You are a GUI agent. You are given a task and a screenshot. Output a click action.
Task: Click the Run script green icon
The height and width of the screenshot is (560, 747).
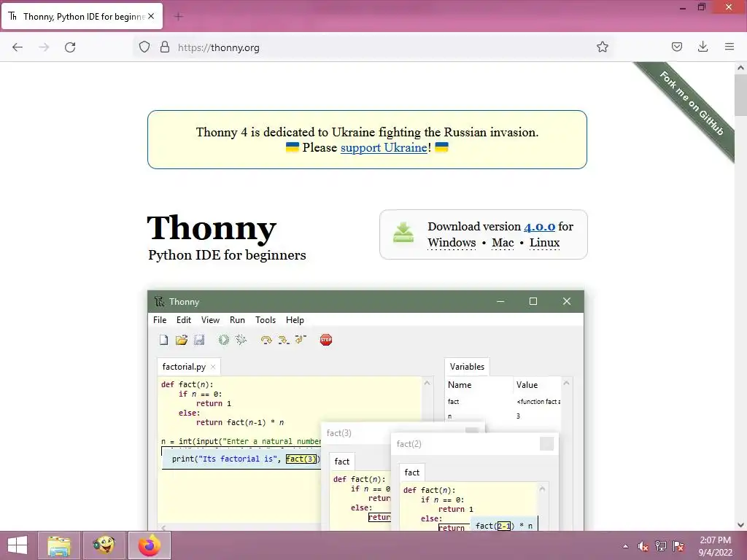[x=223, y=340]
